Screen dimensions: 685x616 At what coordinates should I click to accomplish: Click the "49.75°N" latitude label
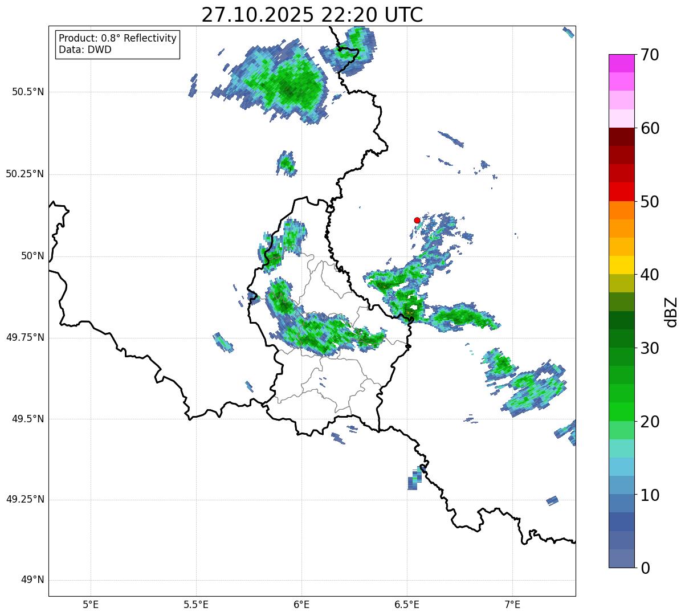coord(25,337)
